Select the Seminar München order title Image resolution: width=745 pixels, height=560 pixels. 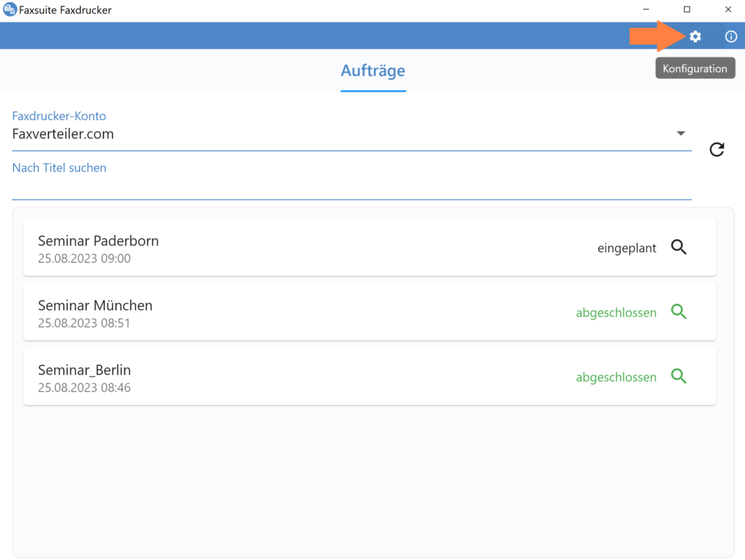coord(95,305)
